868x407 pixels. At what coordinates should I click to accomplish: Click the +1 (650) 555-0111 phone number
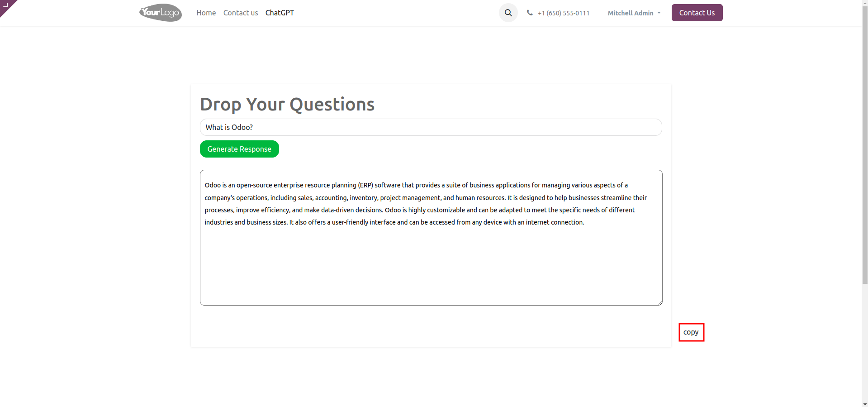click(563, 13)
